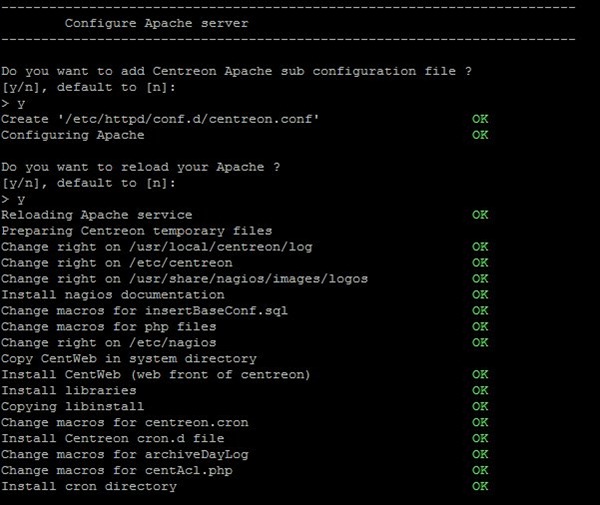Click 'Change macros for archiveDayLog' line
This screenshot has width=600, height=505.
pos(125,454)
